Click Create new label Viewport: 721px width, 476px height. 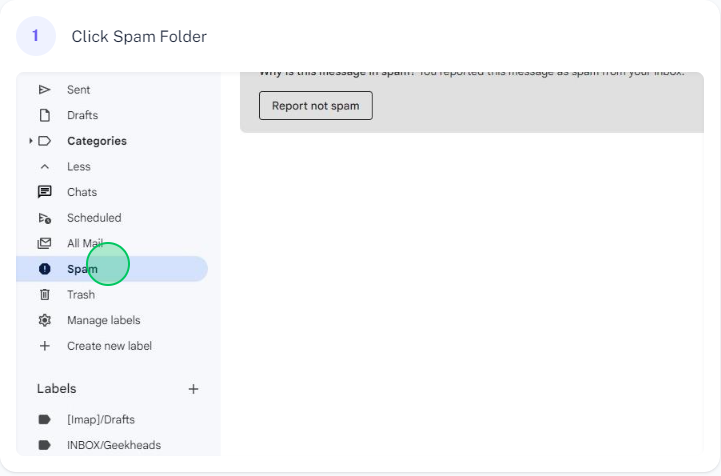click(x=109, y=346)
